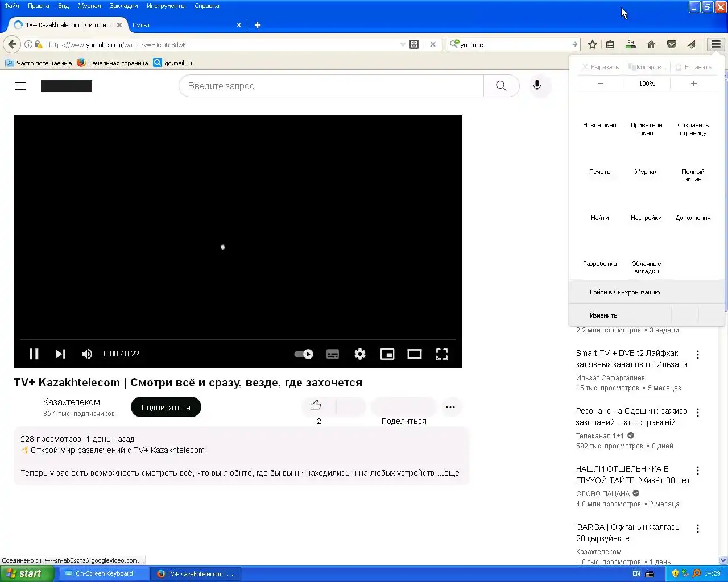
Task: Open the downloads indicator in toolbar
Action: [x=631, y=44]
